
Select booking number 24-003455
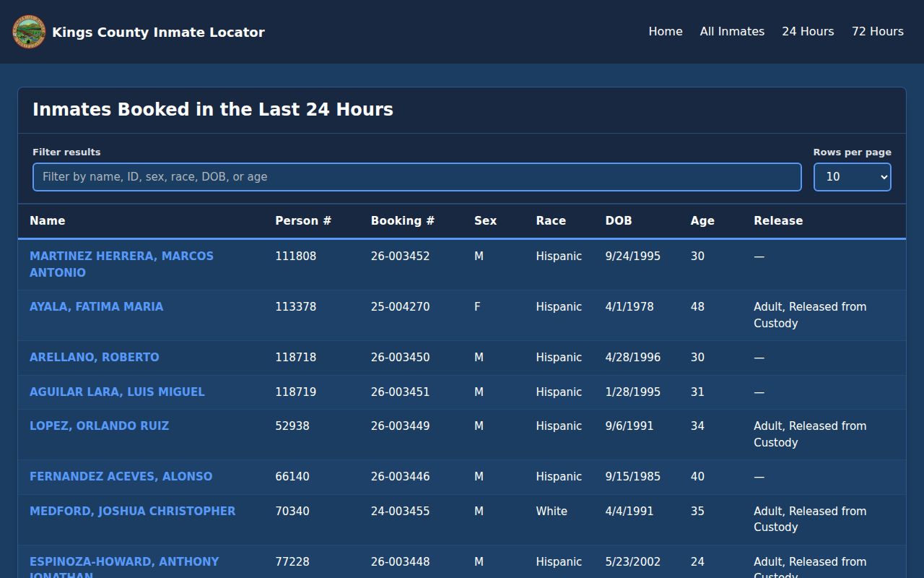[400, 512]
